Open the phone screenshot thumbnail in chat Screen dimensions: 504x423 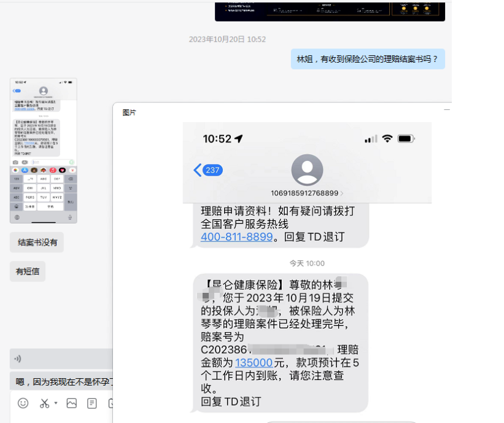[x=44, y=150]
